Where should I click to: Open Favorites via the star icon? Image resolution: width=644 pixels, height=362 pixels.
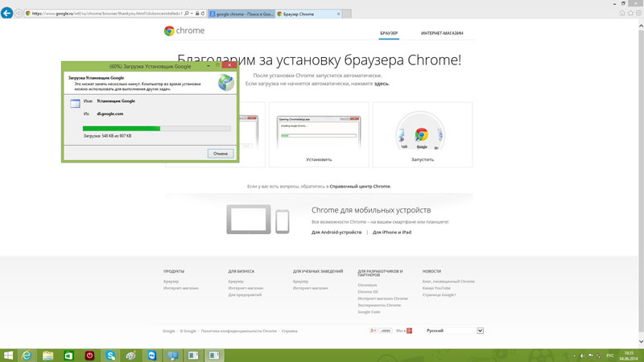630,13
